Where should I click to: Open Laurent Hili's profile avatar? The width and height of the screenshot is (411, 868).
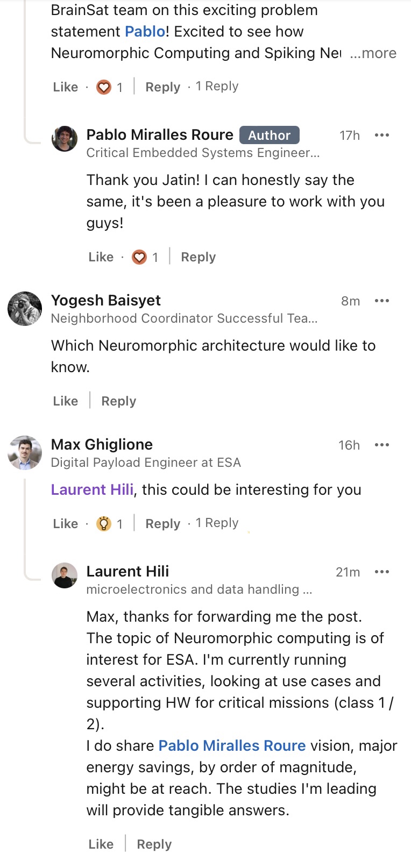pyautogui.click(x=65, y=576)
